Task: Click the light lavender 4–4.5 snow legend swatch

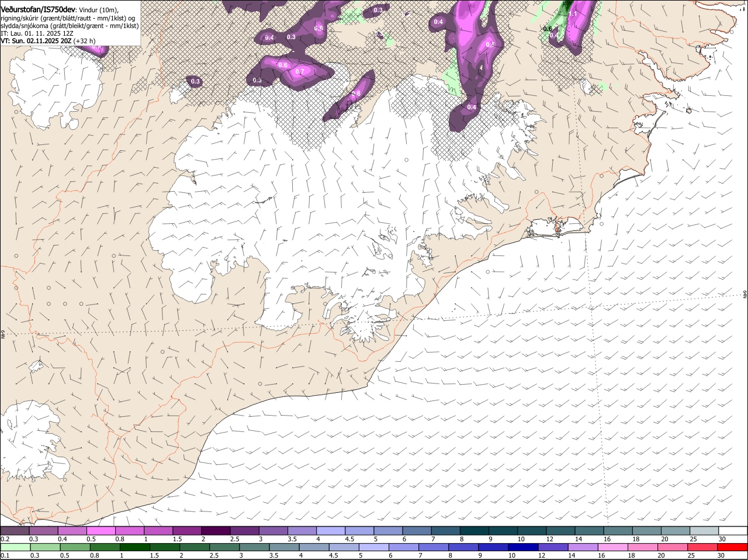Action: [331, 531]
